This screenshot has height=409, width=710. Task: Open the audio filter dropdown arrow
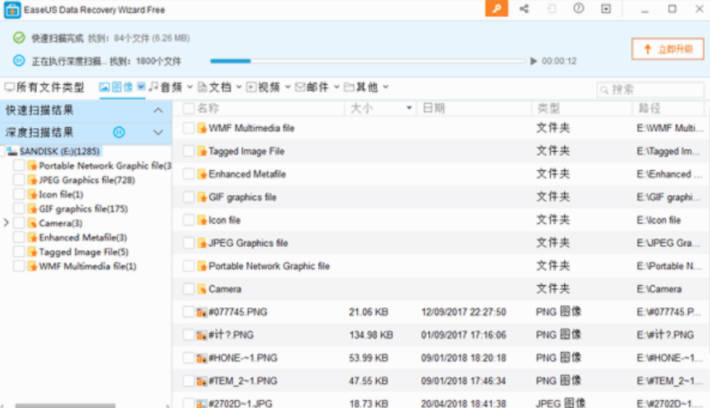[x=190, y=87]
